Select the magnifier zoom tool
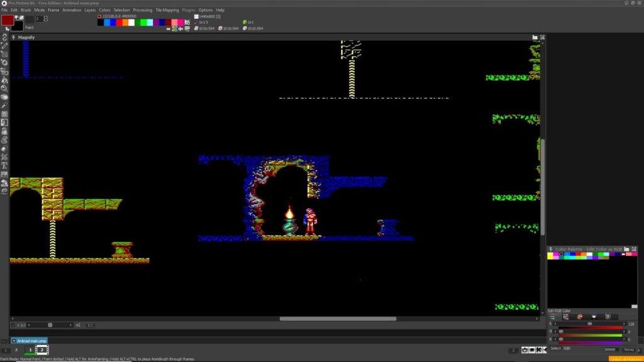Viewport: 644px width, 362px height. click(x=4, y=88)
